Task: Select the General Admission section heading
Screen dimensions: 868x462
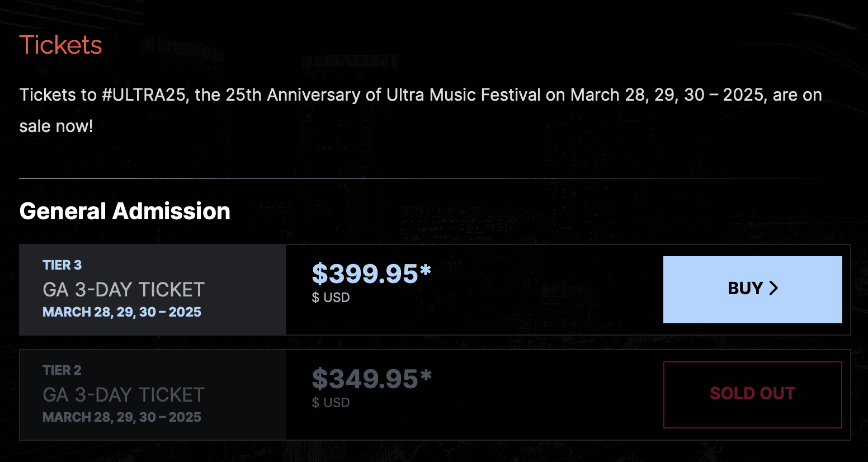Action: pos(125,211)
